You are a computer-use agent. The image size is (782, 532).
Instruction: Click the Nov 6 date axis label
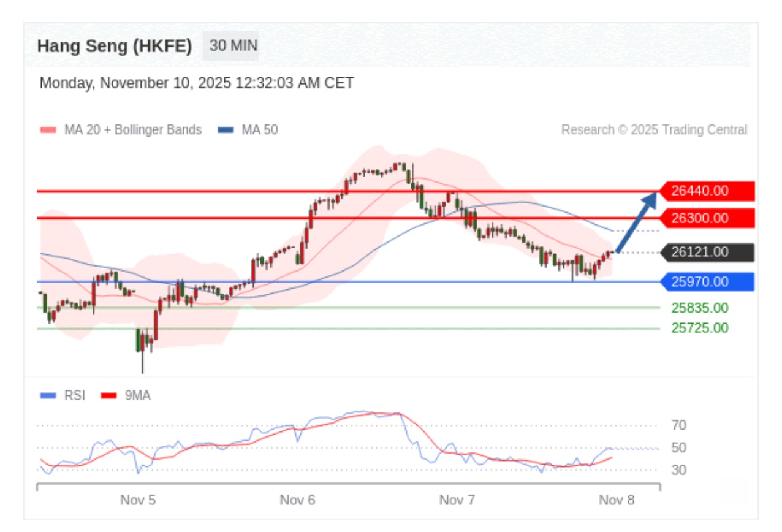297,500
